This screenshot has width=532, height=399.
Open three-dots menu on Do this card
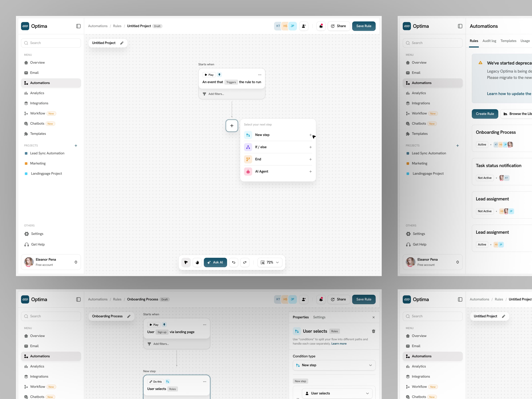coord(205,382)
